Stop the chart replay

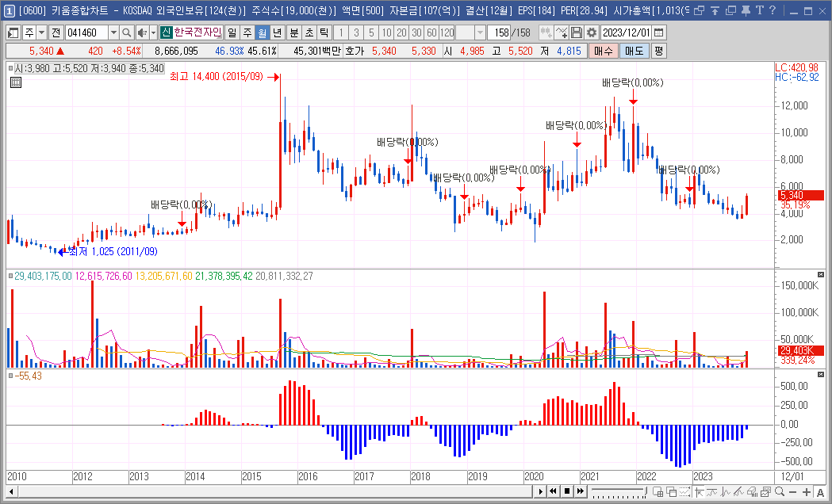[x=566, y=491]
